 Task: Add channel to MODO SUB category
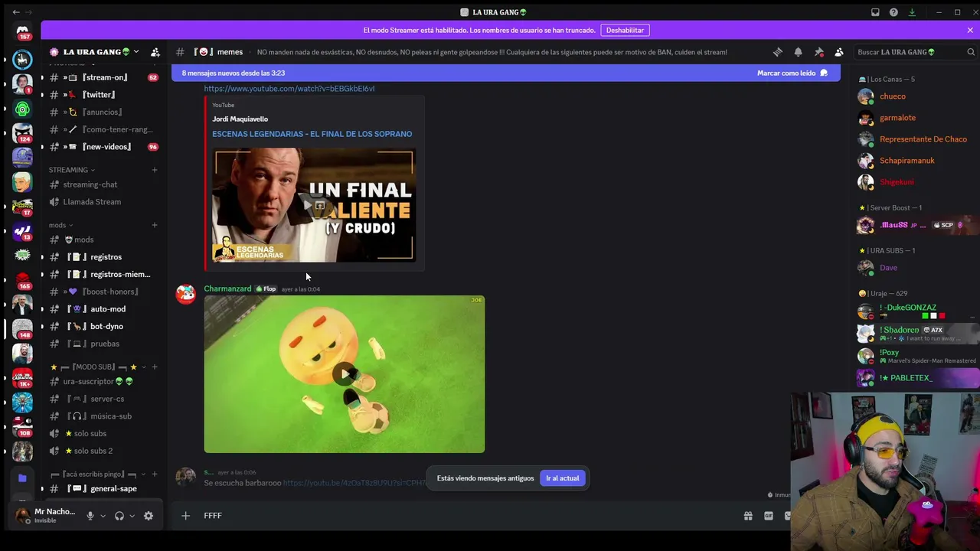pos(155,367)
